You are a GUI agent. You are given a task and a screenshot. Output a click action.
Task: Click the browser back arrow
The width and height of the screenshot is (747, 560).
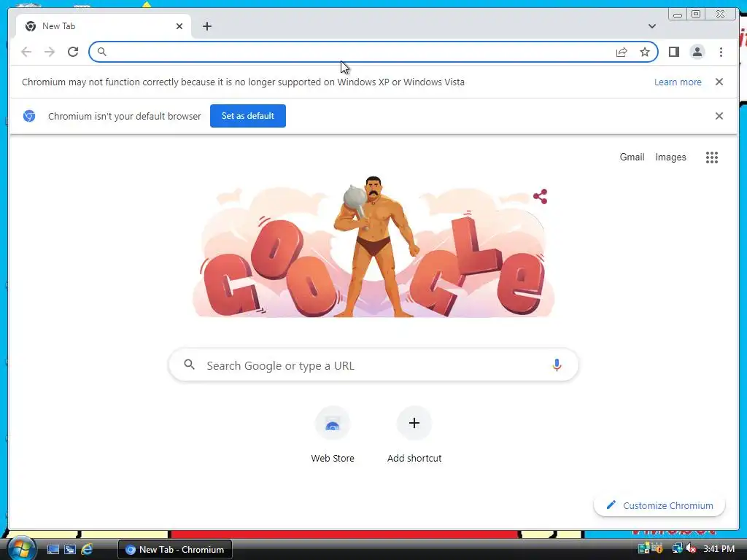click(x=26, y=52)
